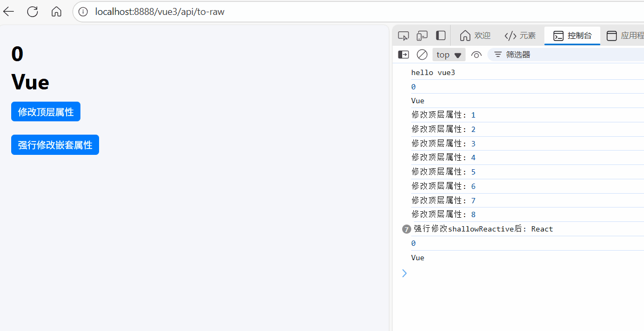Open the 应用程序 tab

pos(625,36)
